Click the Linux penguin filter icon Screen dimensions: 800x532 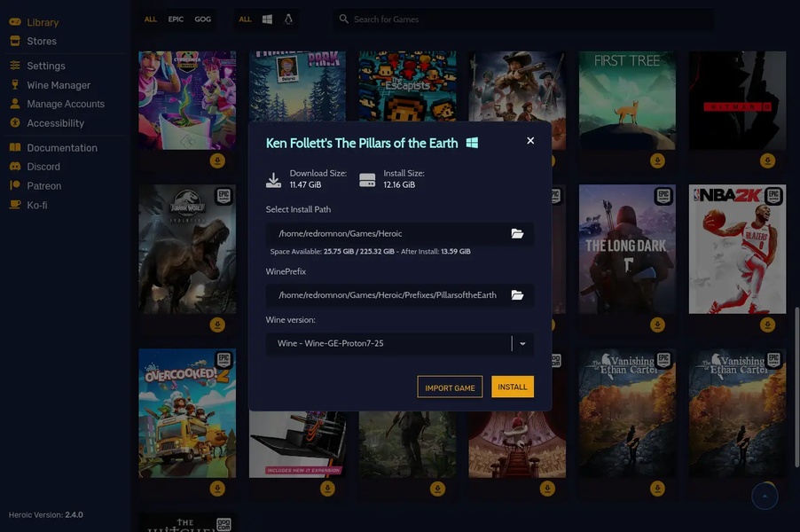pos(288,19)
